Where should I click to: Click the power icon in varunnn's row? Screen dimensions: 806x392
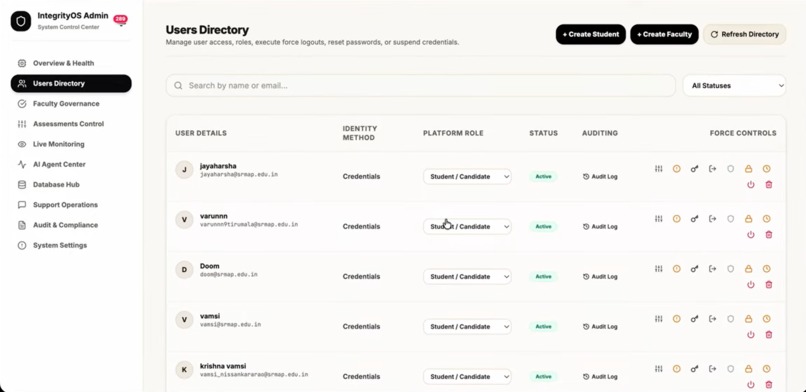(x=751, y=234)
